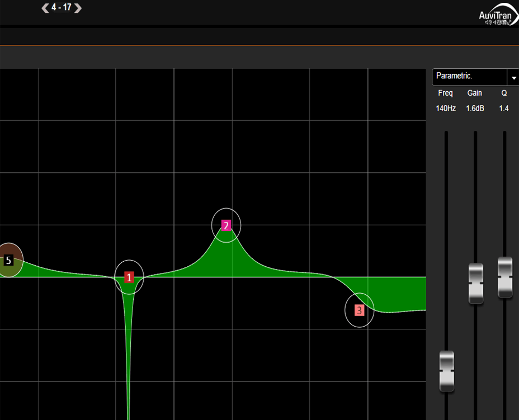The height and width of the screenshot is (420, 519).
Task: Select the magenta EQ band 2 node
Action: (x=226, y=225)
